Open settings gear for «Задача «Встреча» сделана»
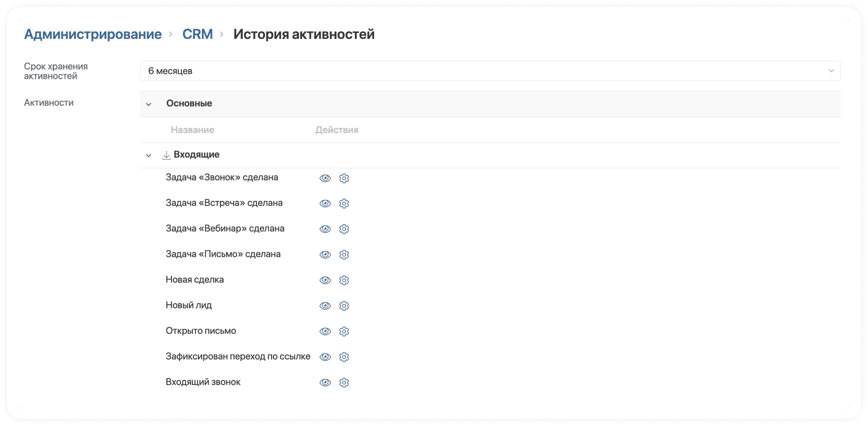 point(344,203)
